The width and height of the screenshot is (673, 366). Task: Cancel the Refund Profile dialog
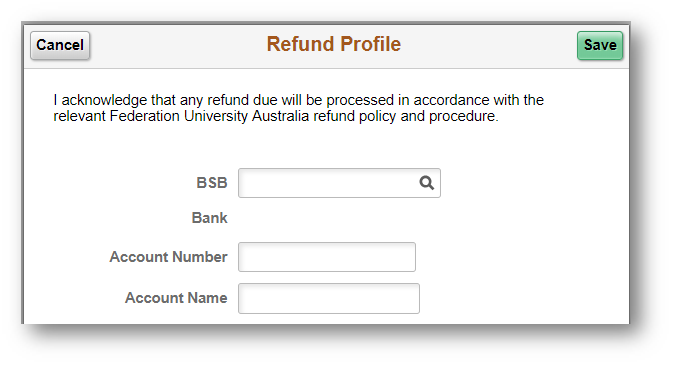(60, 45)
